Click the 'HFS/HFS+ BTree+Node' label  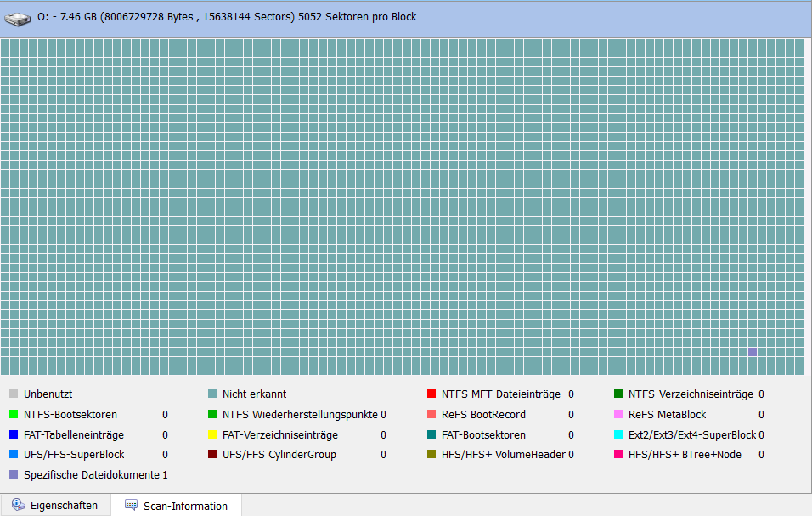685,454
